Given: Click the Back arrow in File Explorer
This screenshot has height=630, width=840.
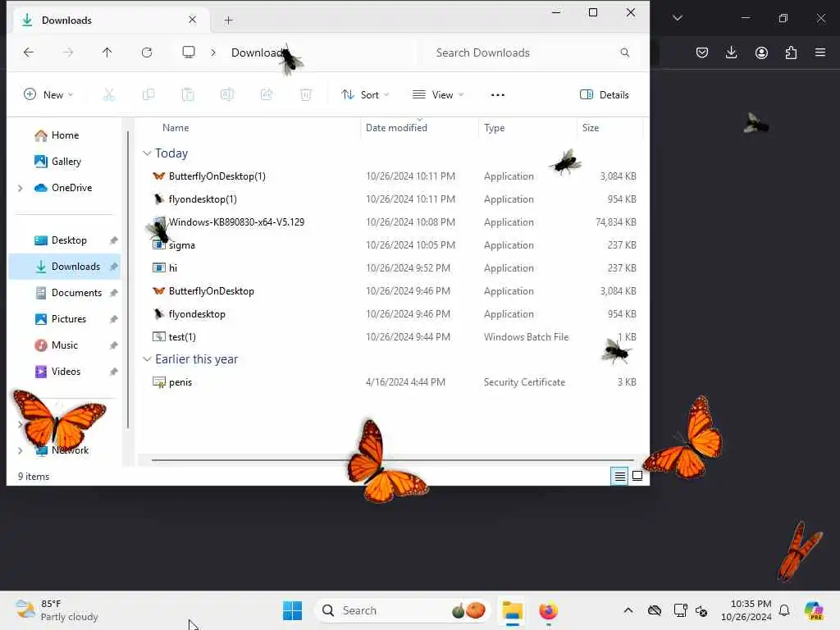Looking at the screenshot, I should [x=29, y=52].
